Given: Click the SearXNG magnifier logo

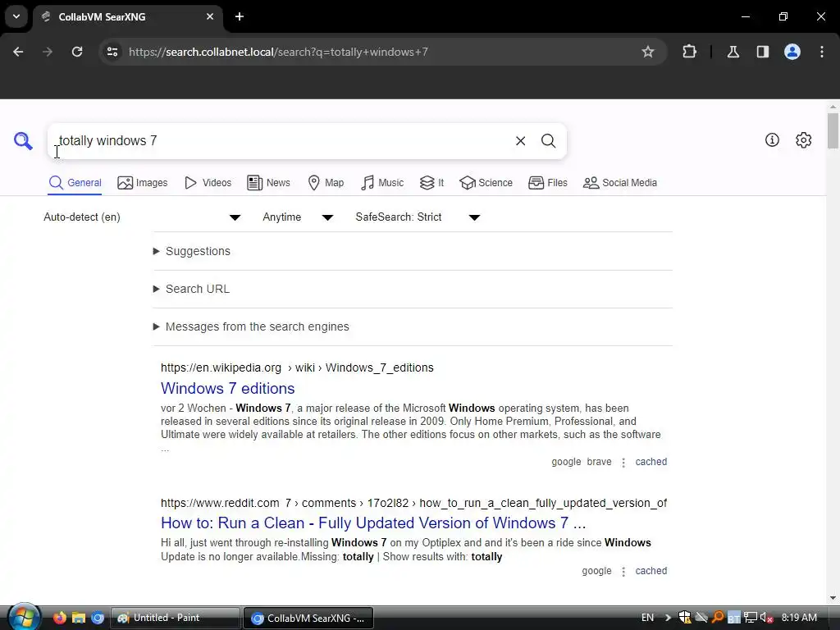Looking at the screenshot, I should click(x=23, y=141).
